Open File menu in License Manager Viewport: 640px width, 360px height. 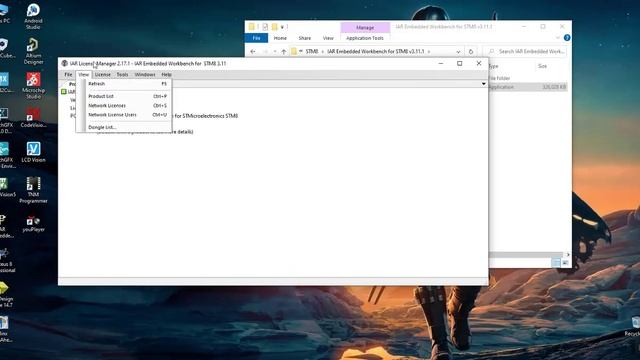68,75
